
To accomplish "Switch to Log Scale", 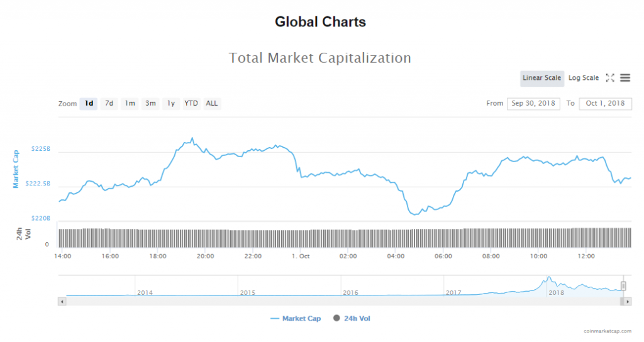I will point(584,78).
